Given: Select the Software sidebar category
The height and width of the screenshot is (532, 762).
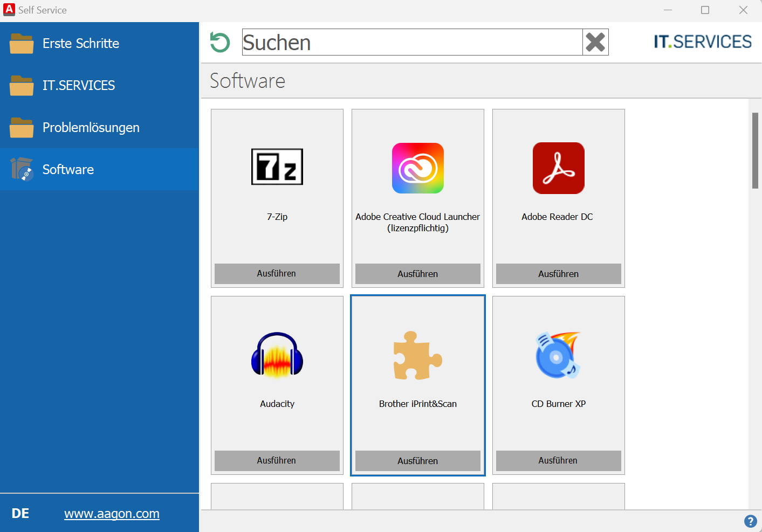Looking at the screenshot, I should (68, 169).
